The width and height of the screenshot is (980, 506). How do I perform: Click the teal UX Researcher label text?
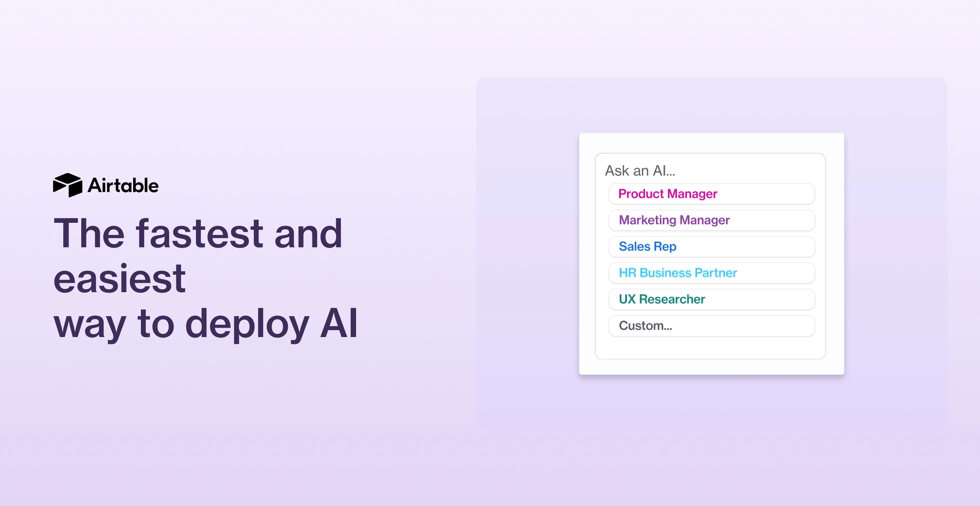click(x=662, y=300)
